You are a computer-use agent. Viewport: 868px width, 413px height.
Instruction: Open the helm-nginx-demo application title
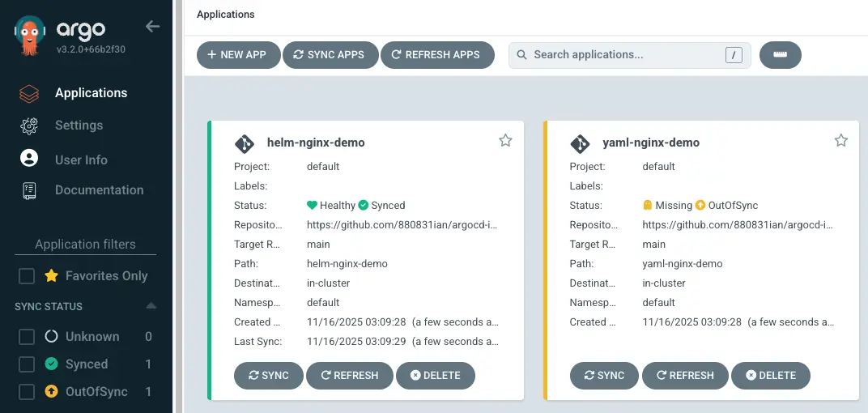click(x=316, y=143)
